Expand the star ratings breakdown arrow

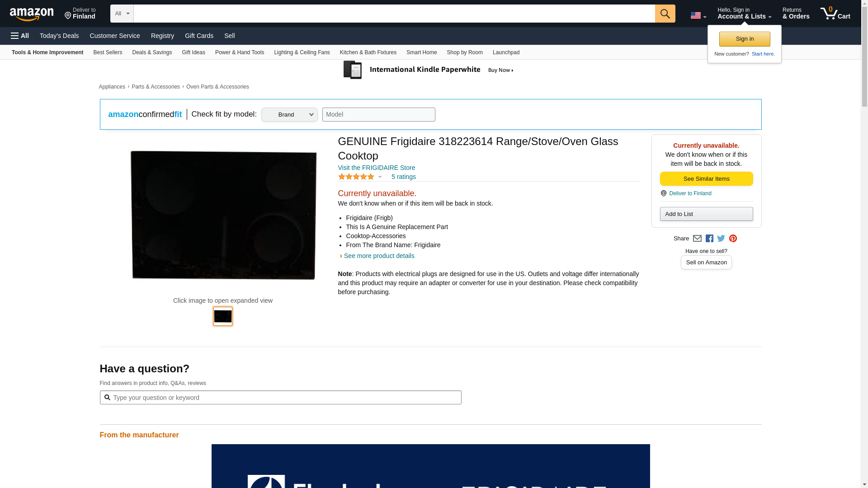(x=380, y=177)
